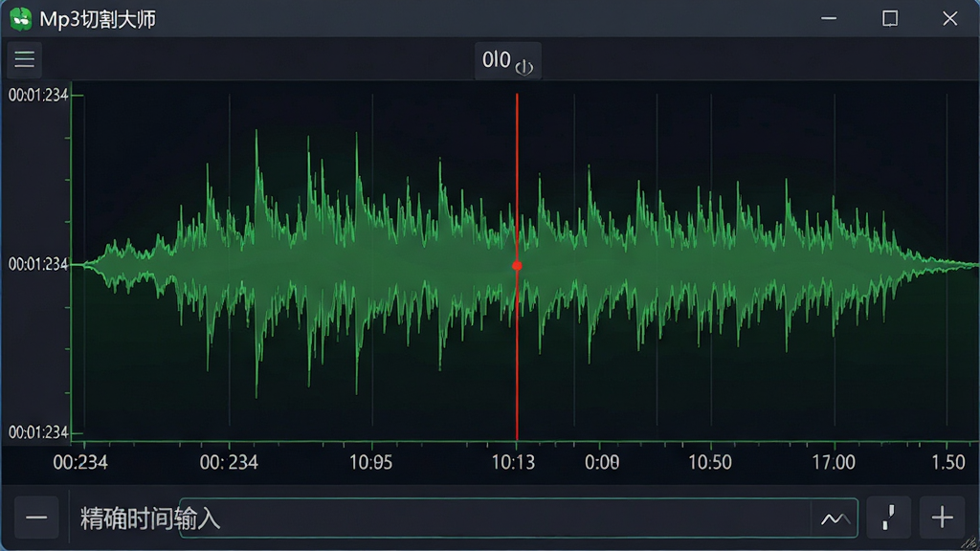This screenshot has height=551, width=980.
Task: Click the Mp3切割大师 app logo icon
Action: [21, 19]
